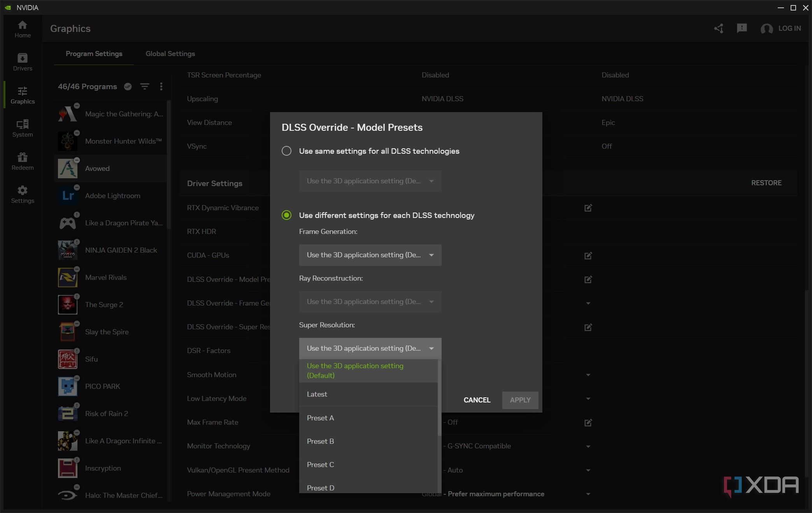
Task: Click the preset dropdown list scrollbar
Action: tap(439, 397)
